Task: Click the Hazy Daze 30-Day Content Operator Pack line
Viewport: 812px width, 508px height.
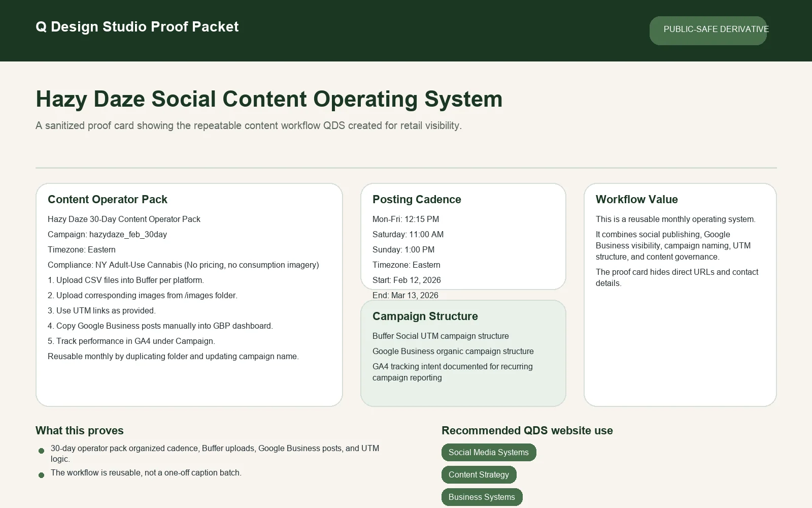Action: pos(124,219)
